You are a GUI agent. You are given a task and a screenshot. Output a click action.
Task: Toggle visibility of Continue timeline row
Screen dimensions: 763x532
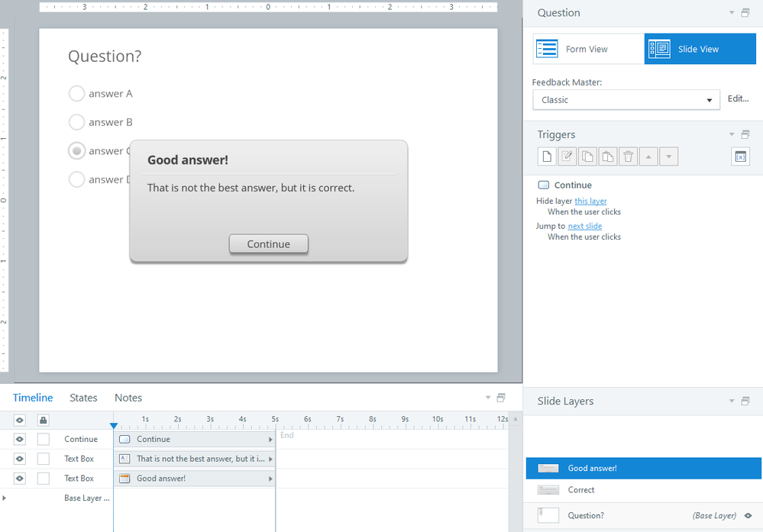click(20, 439)
